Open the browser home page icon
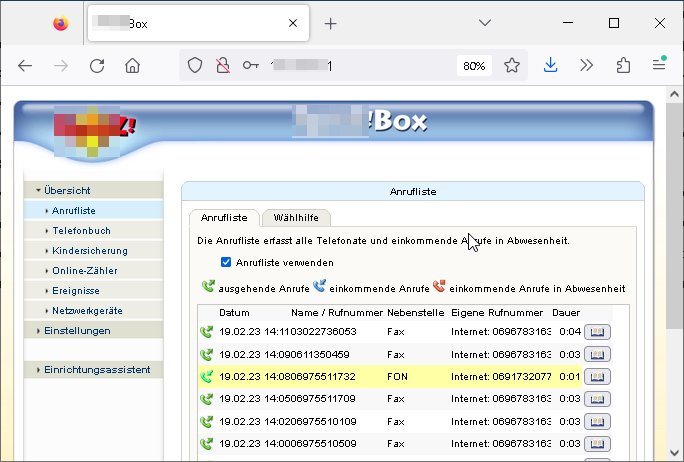The height and width of the screenshot is (462, 684). [x=133, y=66]
